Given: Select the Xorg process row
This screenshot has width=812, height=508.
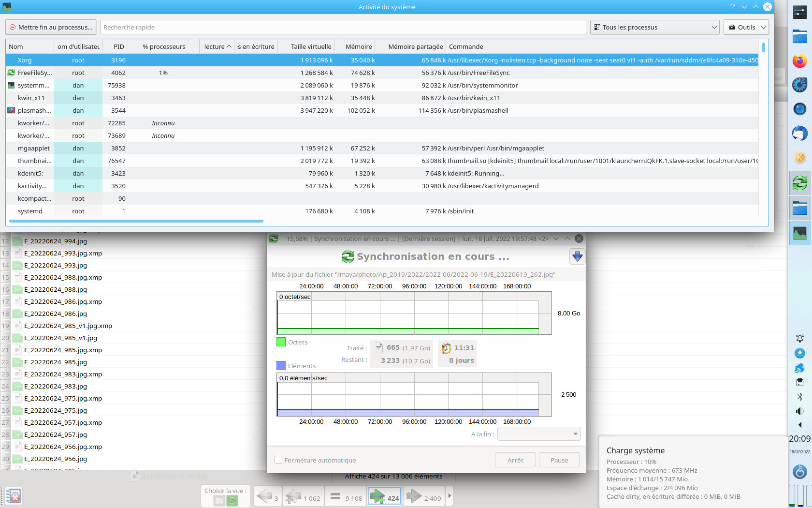Looking at the screenshot, I should [382, 60].
